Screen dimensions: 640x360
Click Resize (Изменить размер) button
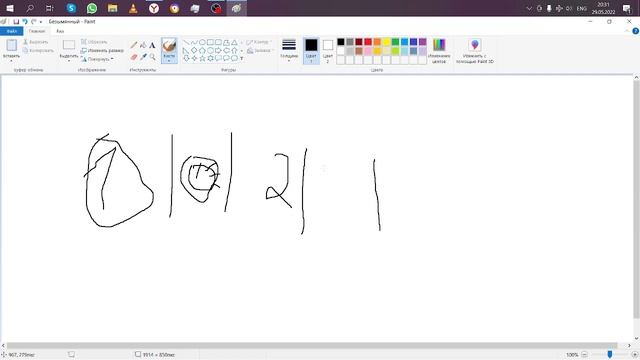(102, 51)
